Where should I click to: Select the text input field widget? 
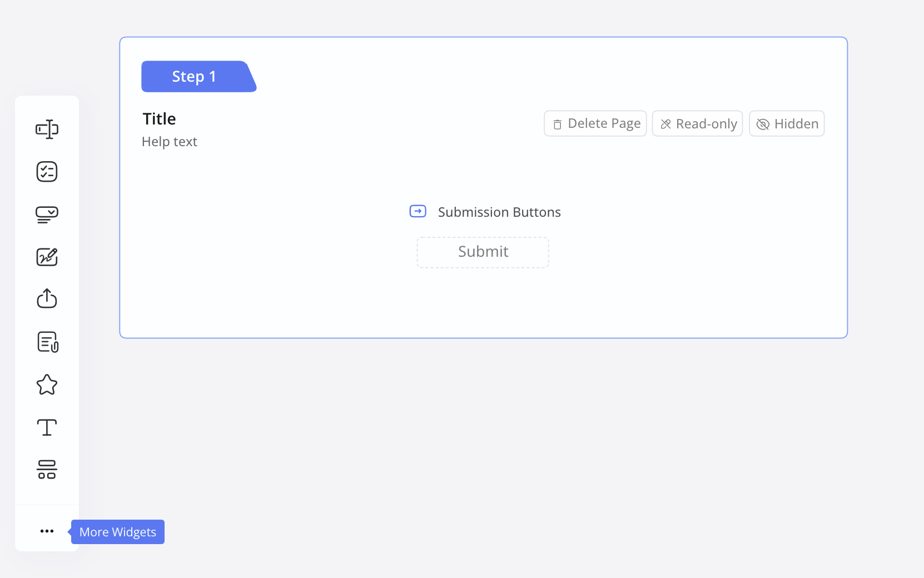pos(47,129)
